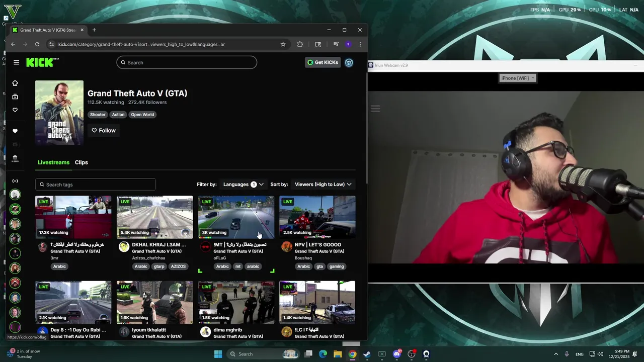644x362 pixels.
Task: Open oFLaG channel avatar
Action: (205, 246)
